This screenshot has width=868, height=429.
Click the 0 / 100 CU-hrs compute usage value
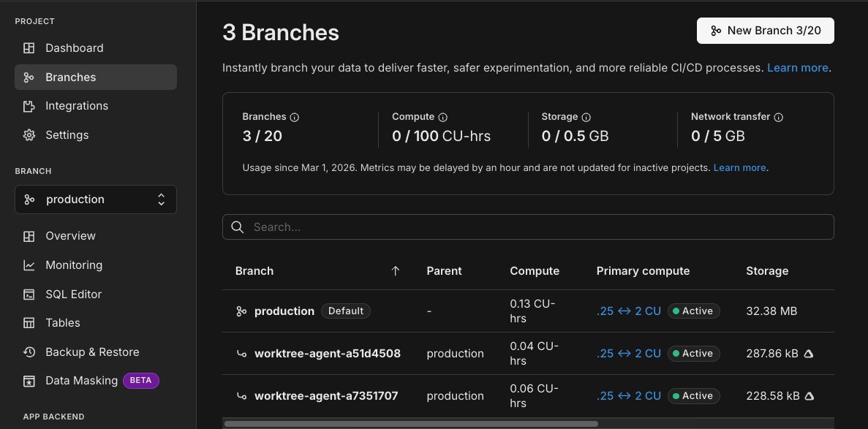pyautogui.click(x=441, y=136)
